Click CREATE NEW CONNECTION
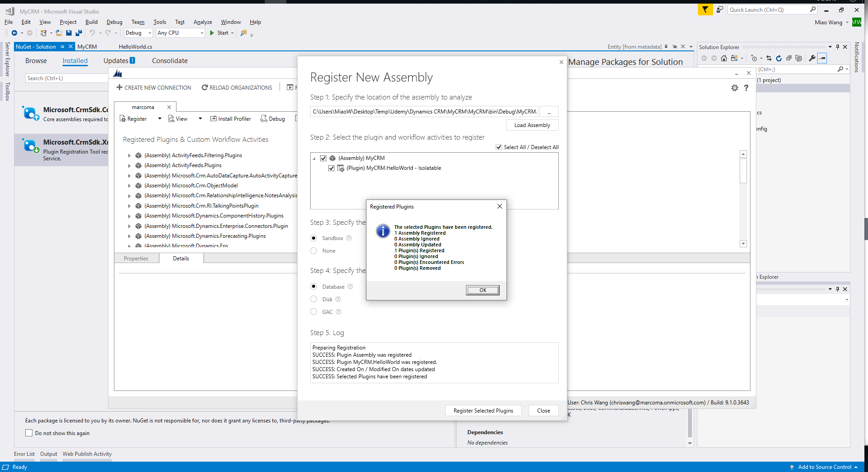The height and width of the screenshot is (472, 868). (x=154, y=87)
